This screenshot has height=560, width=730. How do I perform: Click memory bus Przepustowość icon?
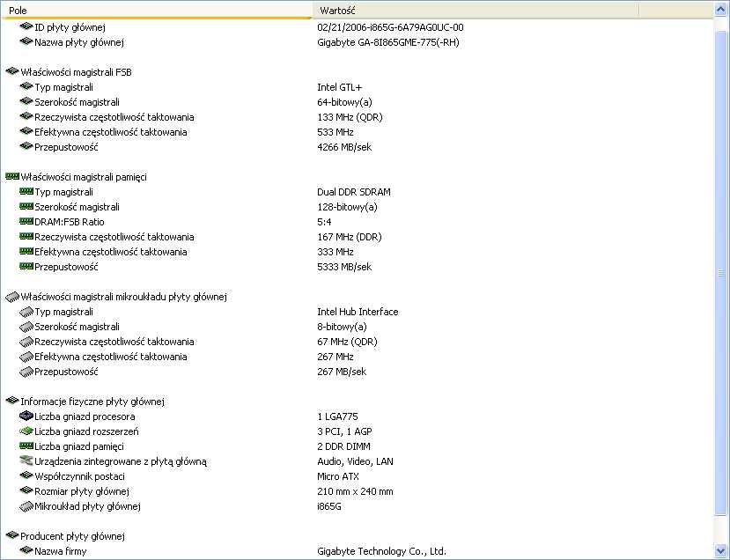(26, 266)
